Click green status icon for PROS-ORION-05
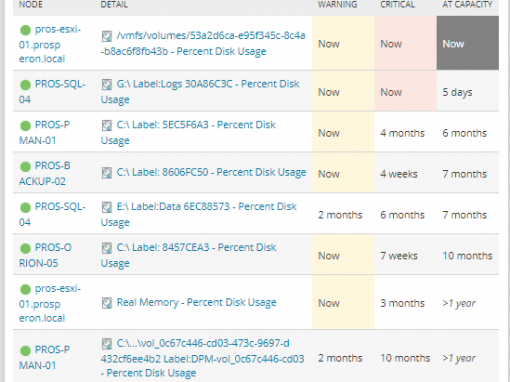 coord(25,248)
